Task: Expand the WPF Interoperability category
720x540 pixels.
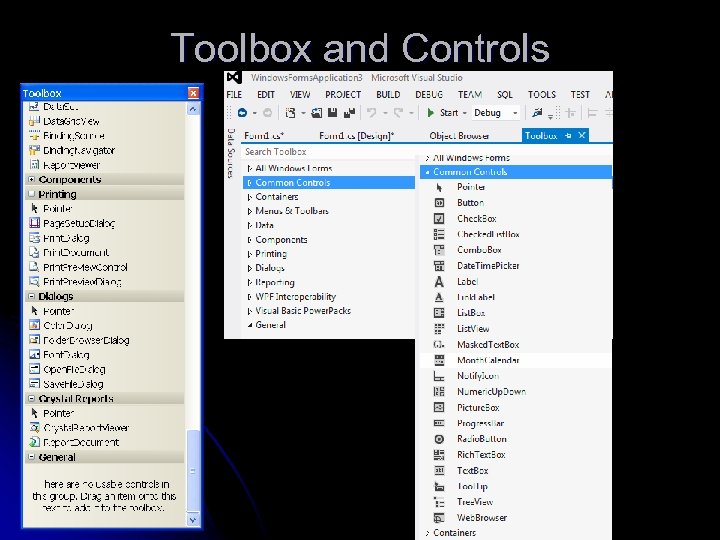Action: (249, 297)
